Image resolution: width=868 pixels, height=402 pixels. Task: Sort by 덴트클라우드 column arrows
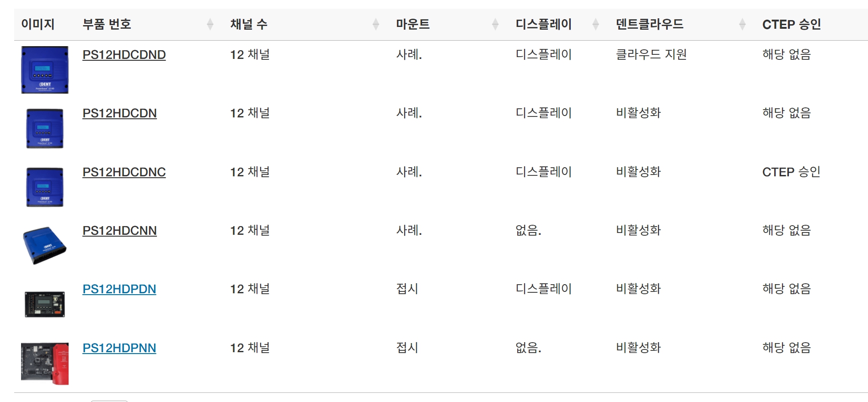point(742,24)
